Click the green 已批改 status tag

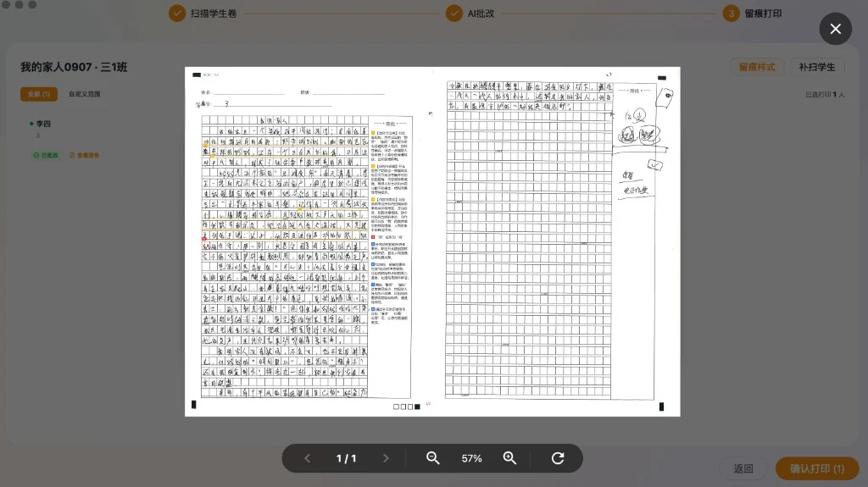click(x=46, y=156)
